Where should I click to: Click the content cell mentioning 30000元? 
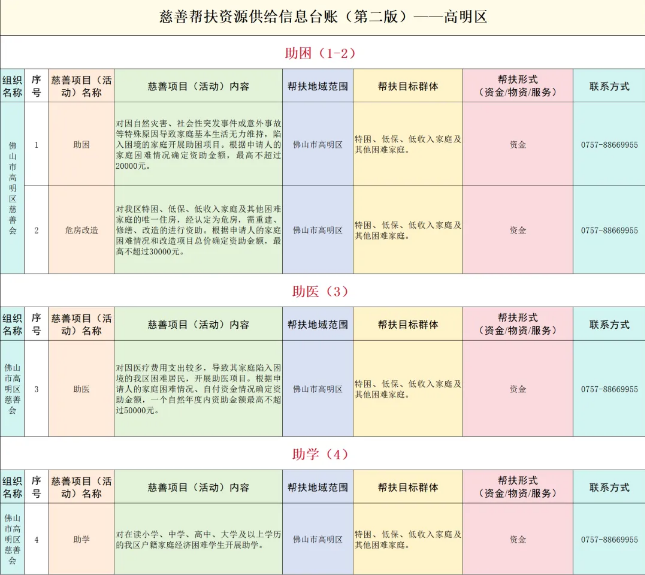pos(199,230)
